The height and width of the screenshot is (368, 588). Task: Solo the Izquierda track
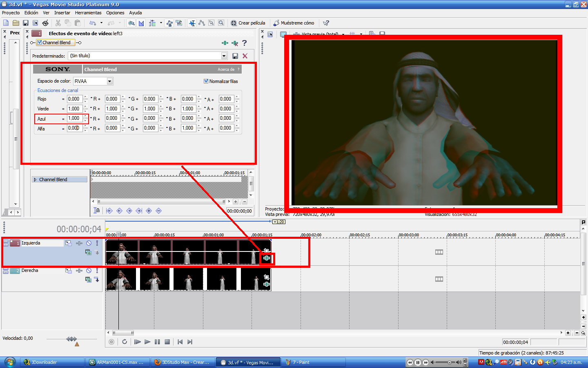click(x=97, y=243)
